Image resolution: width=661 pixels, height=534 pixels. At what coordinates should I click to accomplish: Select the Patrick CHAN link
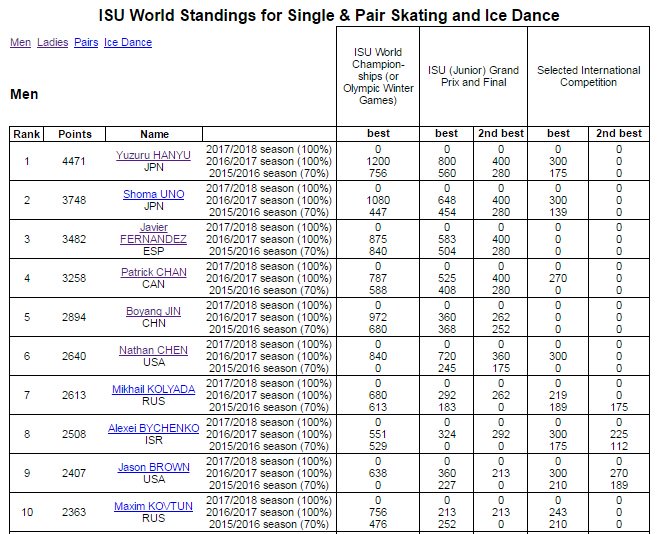click(154, 272)
